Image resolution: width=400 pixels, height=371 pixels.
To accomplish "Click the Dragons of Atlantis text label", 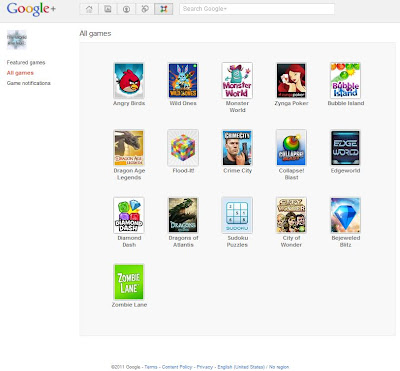I will 183,241.
